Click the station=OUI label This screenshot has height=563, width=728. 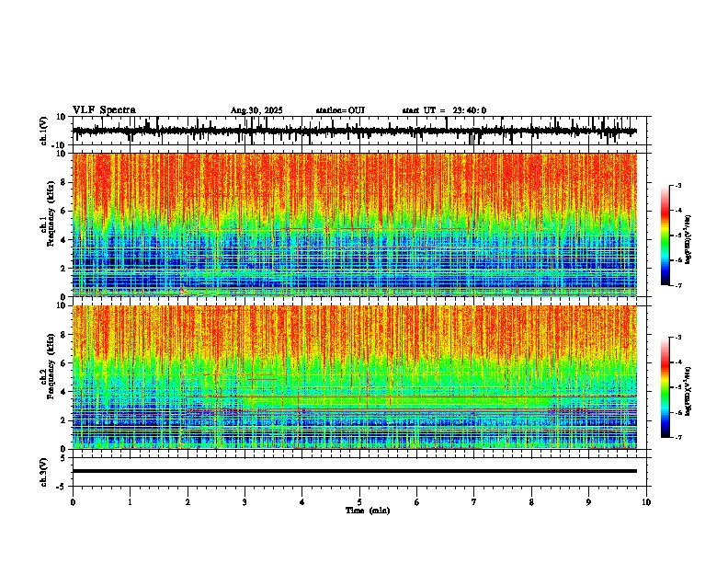340,110
